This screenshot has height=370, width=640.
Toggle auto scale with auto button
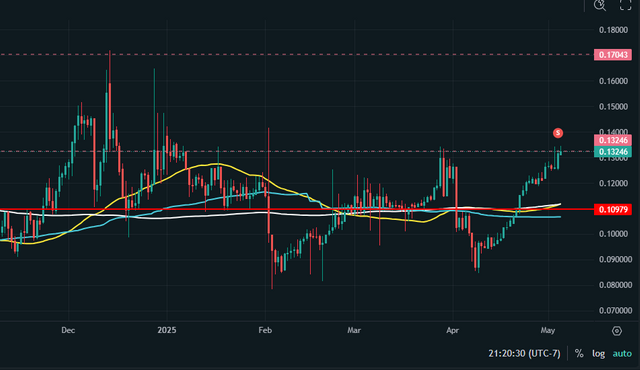click(622, 353)
